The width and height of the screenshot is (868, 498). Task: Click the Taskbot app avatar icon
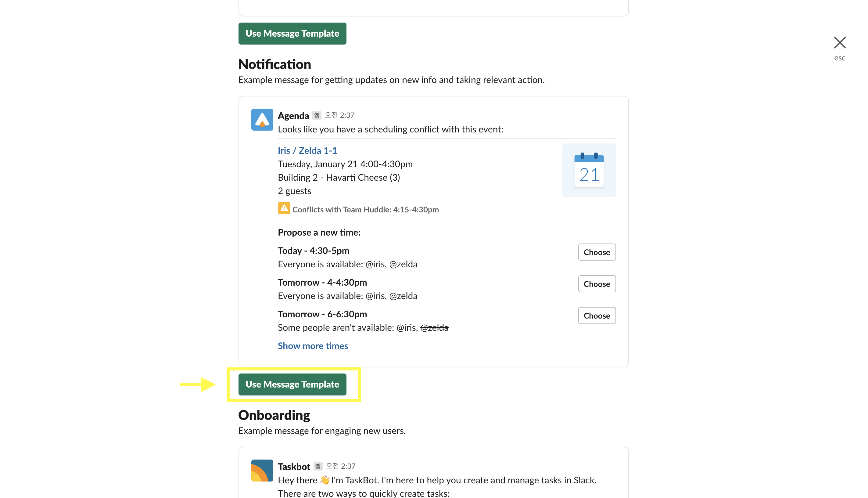(x=262, y=470)
